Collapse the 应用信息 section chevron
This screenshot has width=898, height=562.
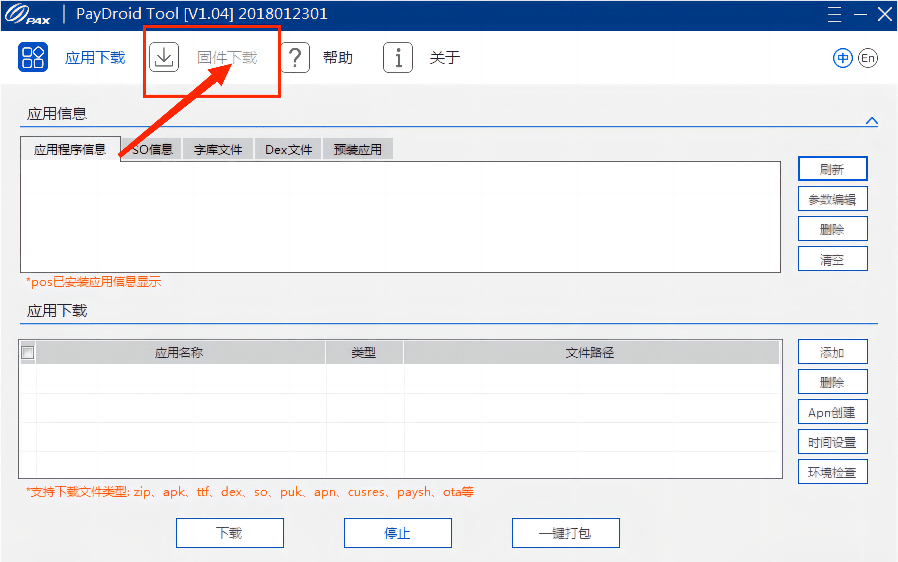872,121
